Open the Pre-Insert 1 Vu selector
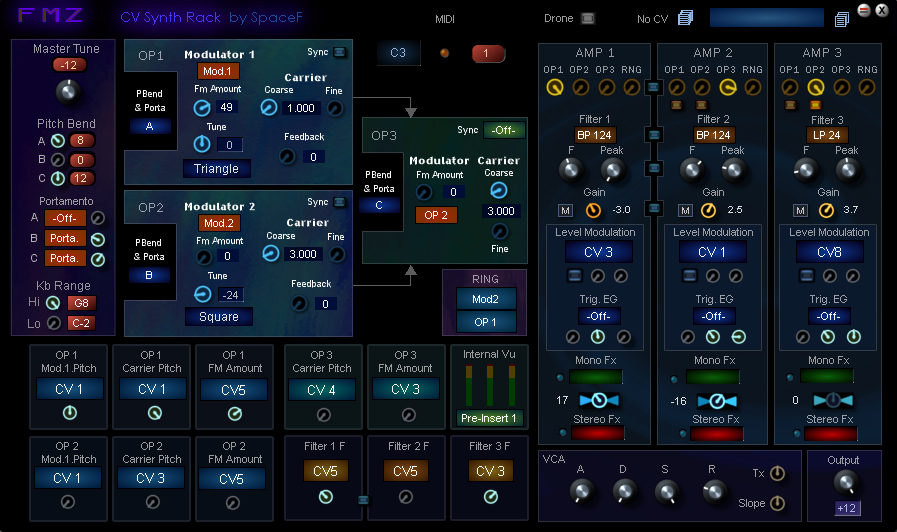The image size is (897, 532). coord(488,418)
